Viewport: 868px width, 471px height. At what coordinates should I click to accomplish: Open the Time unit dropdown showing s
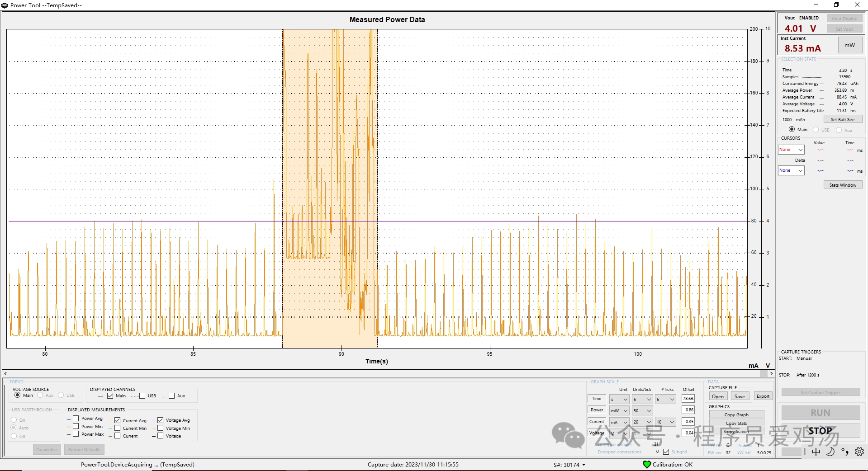click(619, 399)
